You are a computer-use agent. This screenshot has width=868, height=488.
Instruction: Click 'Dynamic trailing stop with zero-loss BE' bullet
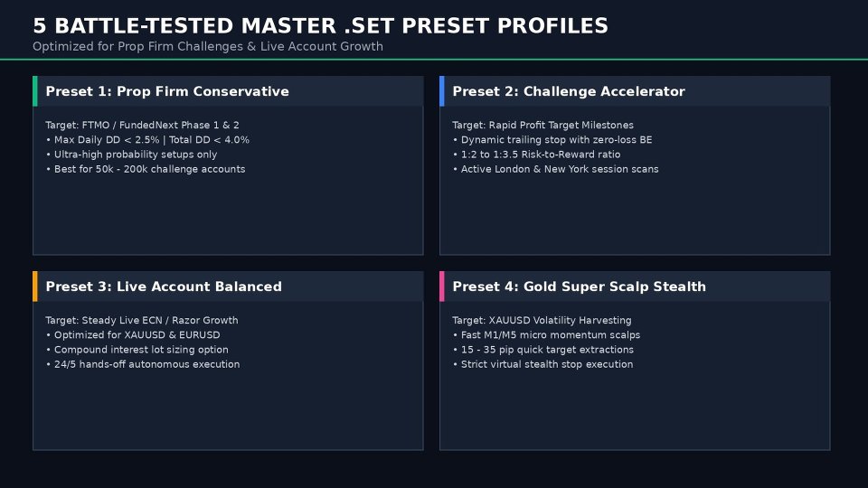coord(552,140)
